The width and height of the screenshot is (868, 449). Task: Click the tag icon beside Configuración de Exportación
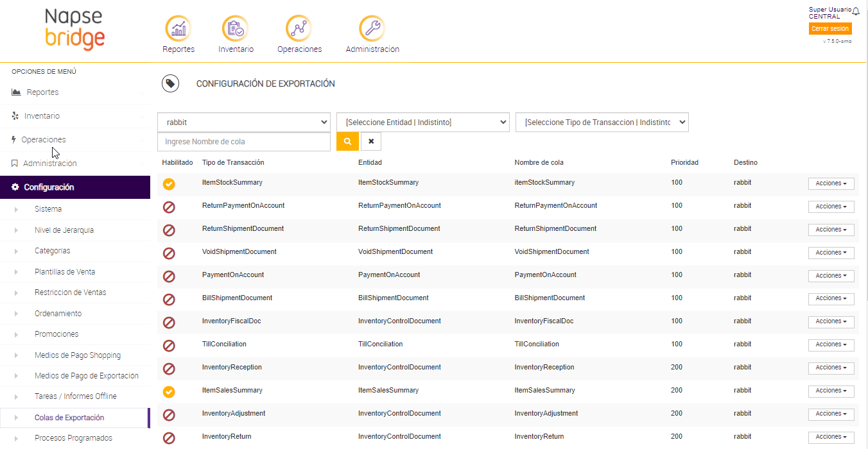170,83
